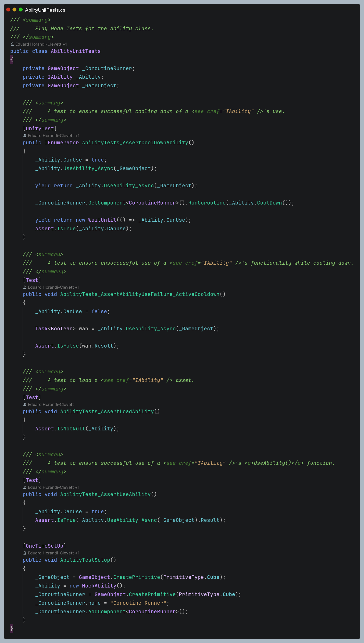The image size is (364, 643).
Task: Click the yellow minimize window button
Action: 15,10
